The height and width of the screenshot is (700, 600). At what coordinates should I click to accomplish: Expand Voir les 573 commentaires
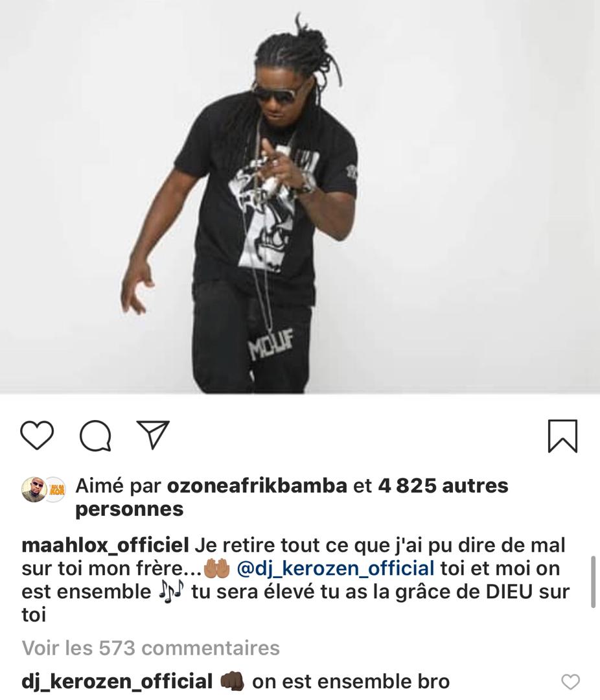(x=151, y=647)
